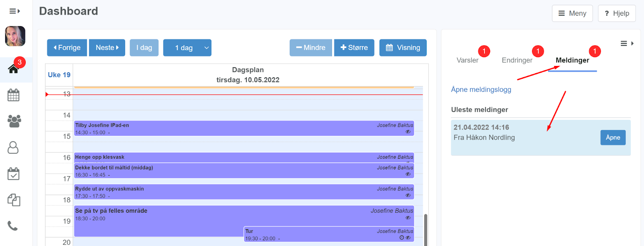The image size is (644, 246).
Task: Select the 21.04.2022 14:16 message timestamp
Action: click(x=481, y=127)
